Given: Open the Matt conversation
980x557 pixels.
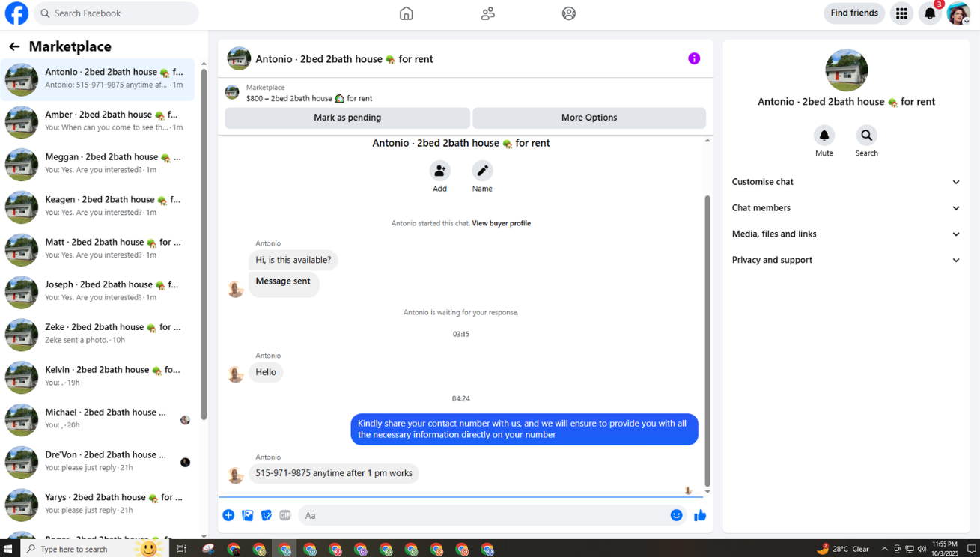Looking at the screenshot, I should pyautogui.click(x=98, y=250).
